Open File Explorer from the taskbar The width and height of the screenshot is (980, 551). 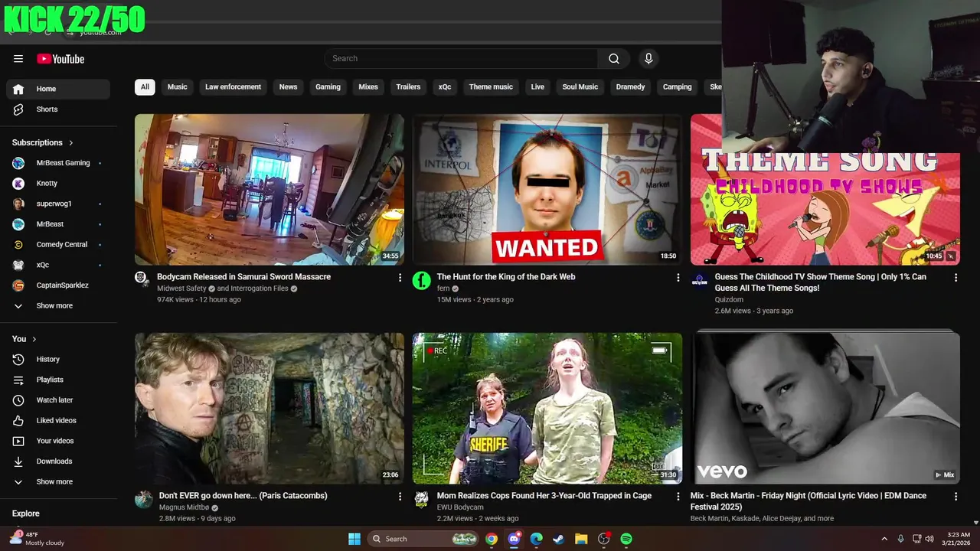click(x=581, y=539)
